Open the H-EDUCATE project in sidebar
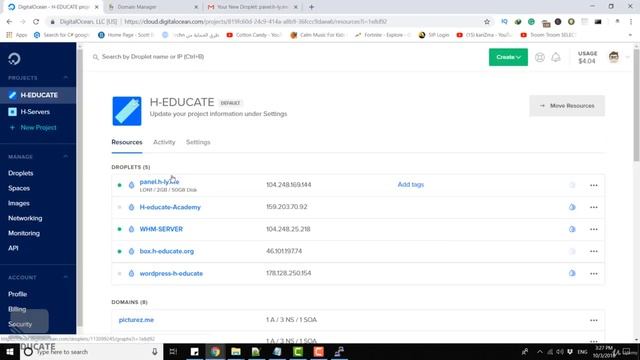640x360 pixels. pyautogui.click(x=38, y=95)
